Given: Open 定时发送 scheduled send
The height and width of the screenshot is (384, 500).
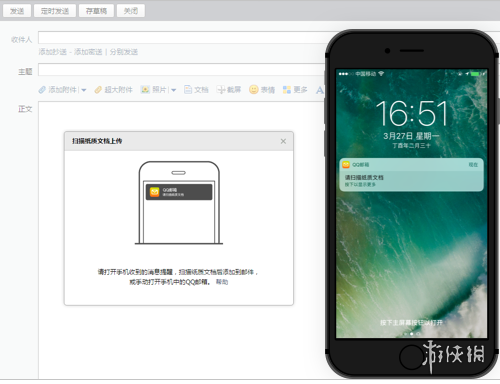Looking at the screenshot, I should [x=55, y=11].
